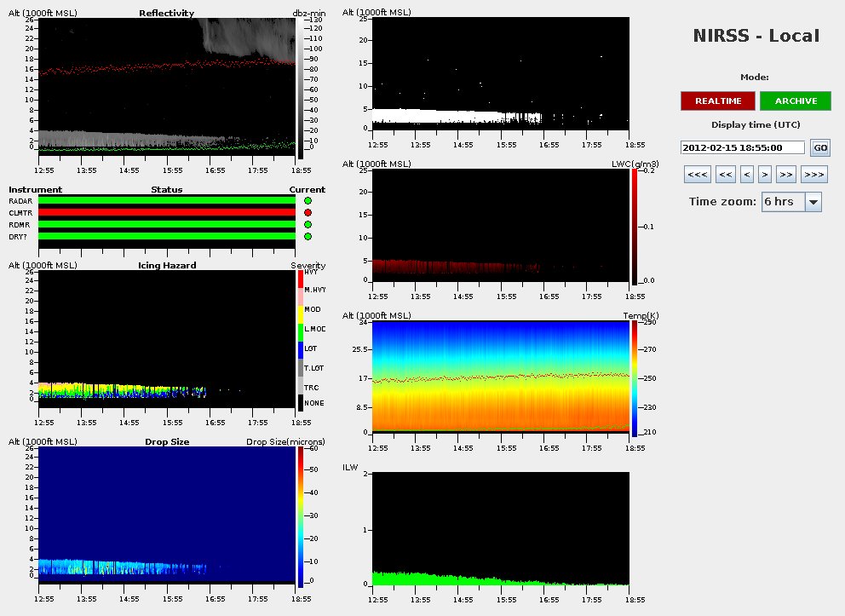This screenshot has width=845, height=616.
Task: Switch mode to ARCHIVE
Action: click(796, 101)
